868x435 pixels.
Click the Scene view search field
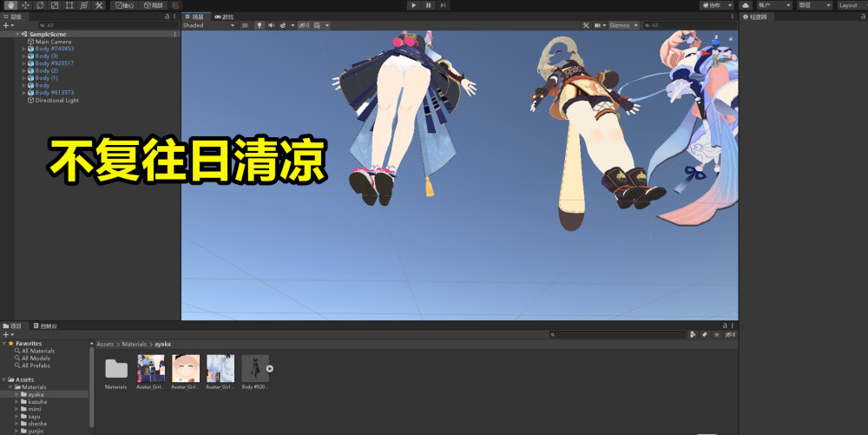click(x=689, y=25)
